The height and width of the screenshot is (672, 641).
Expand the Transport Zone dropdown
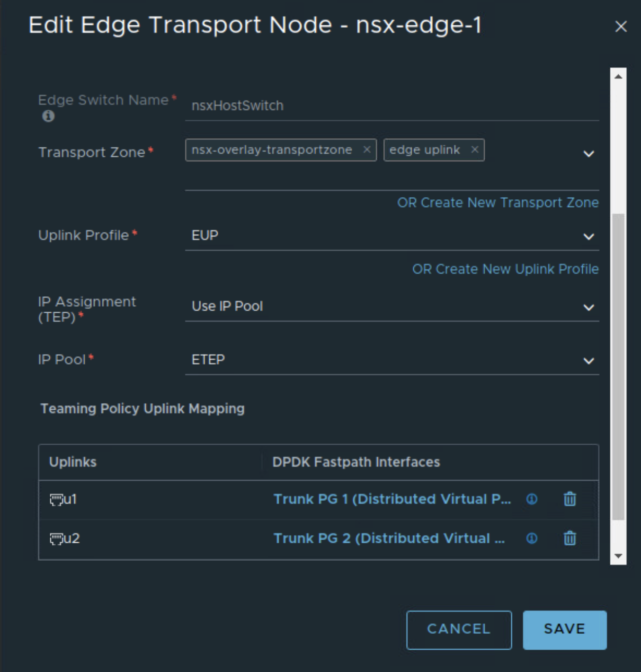tap(589, 154)
